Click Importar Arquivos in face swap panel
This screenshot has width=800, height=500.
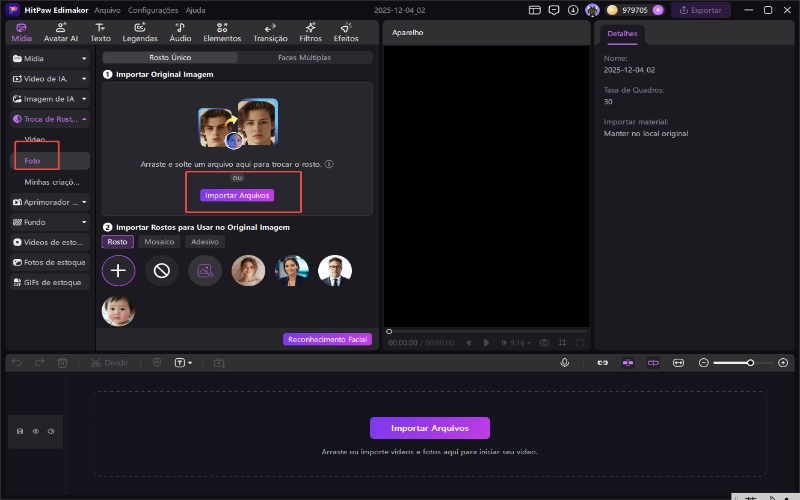click(237, 195)
